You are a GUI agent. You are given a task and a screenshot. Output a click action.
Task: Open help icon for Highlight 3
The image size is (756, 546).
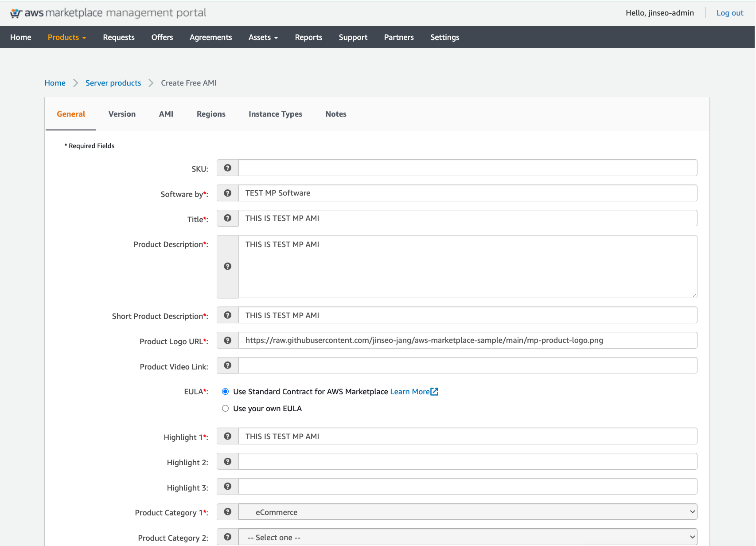tap(228, 487)
